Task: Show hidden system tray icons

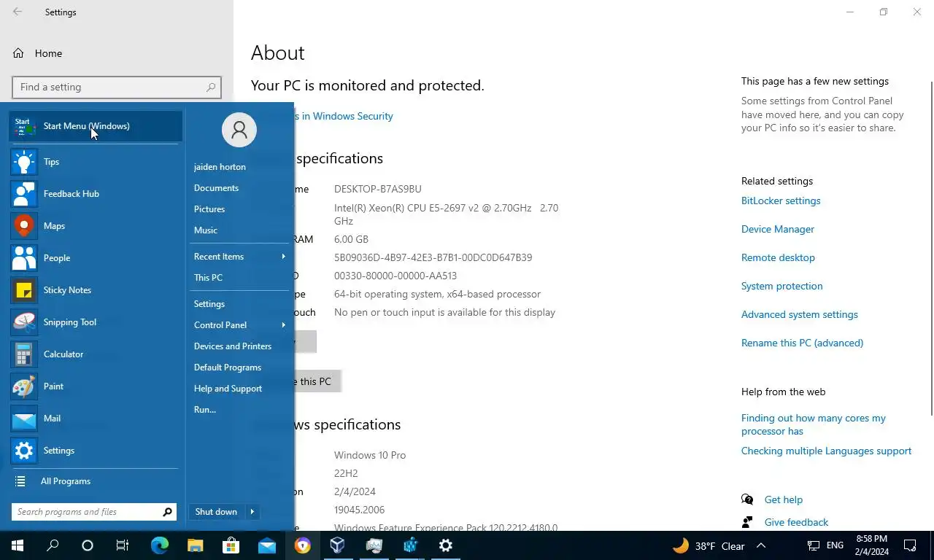Action: pos(761,545)
